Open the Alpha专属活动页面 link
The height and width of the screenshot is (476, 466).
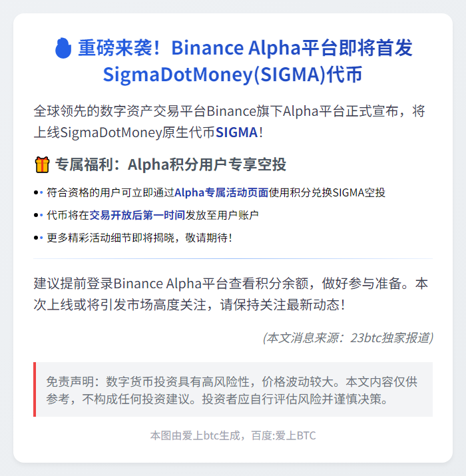(x=221, y=193)
